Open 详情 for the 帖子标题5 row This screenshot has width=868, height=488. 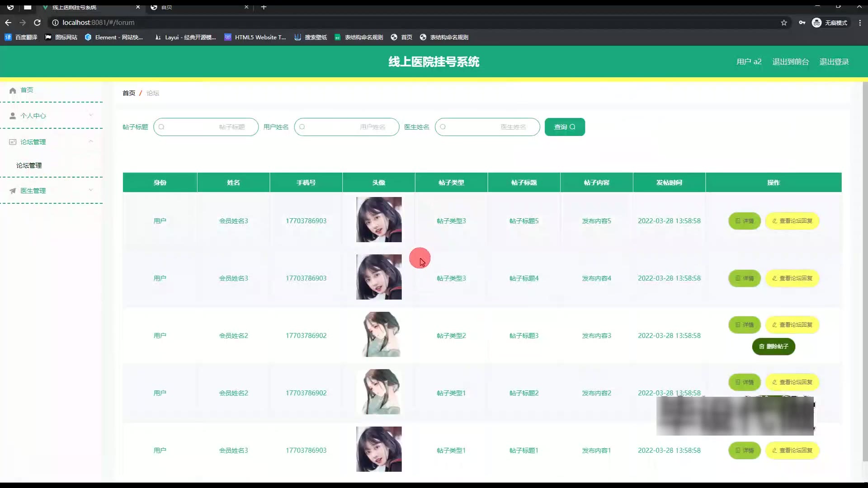click(744, 221)
